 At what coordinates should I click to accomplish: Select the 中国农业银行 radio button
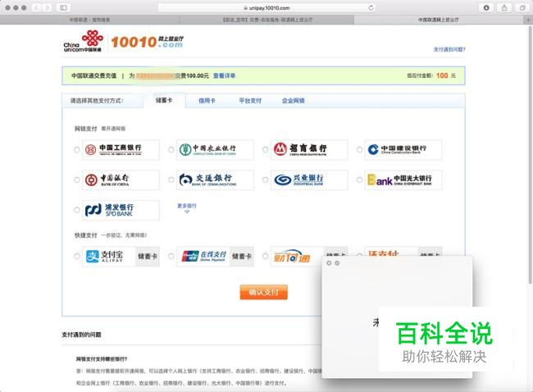click(x=171, y=149)
